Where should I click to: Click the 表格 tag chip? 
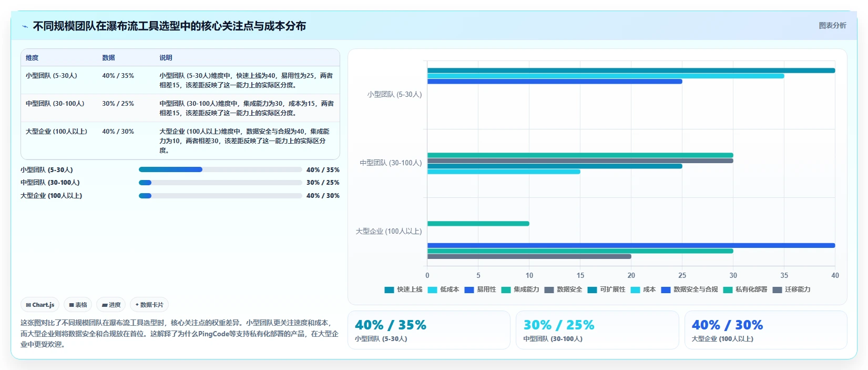pos(78,305)
